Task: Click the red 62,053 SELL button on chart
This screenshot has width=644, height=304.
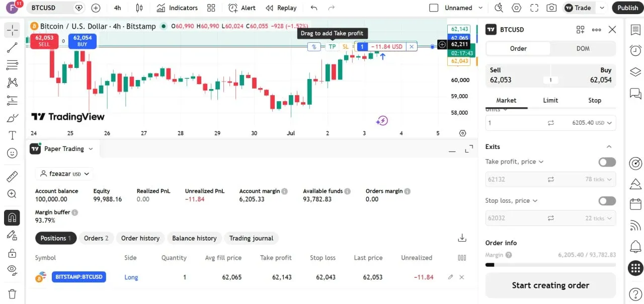Action: pos(44,41)
